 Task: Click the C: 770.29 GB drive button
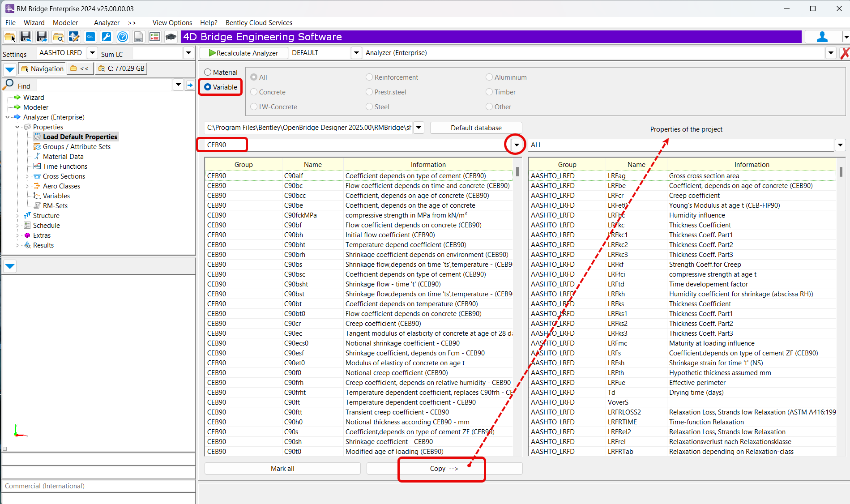click(x=121, y=68)
